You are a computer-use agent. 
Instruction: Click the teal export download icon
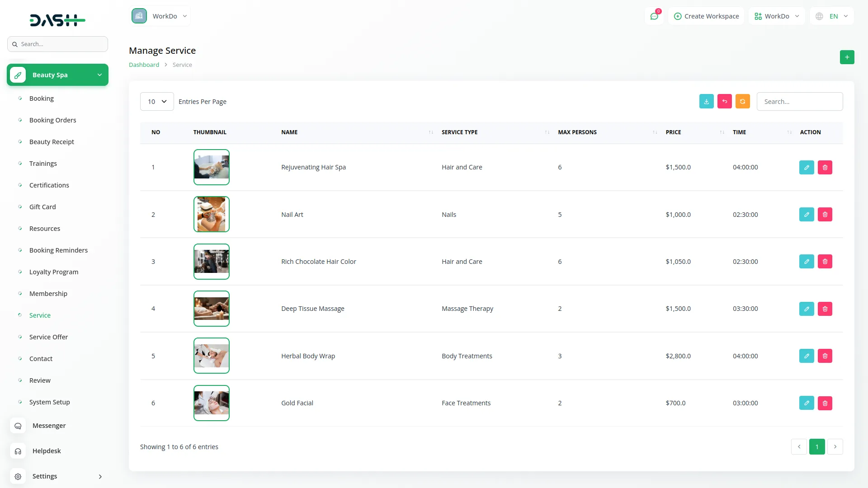click(x=706, y=102)
